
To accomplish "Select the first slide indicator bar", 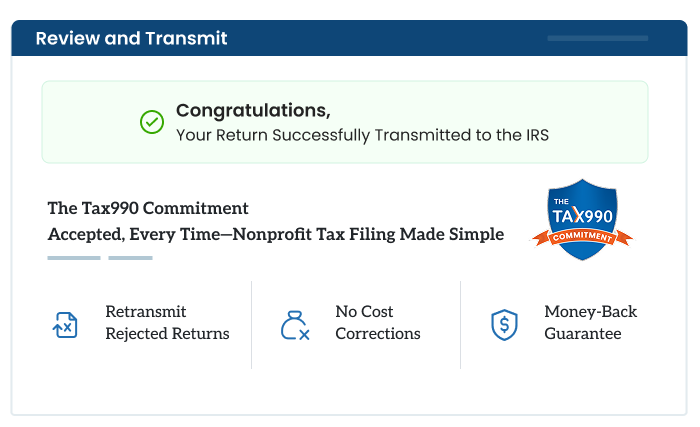I will point(74,258).
